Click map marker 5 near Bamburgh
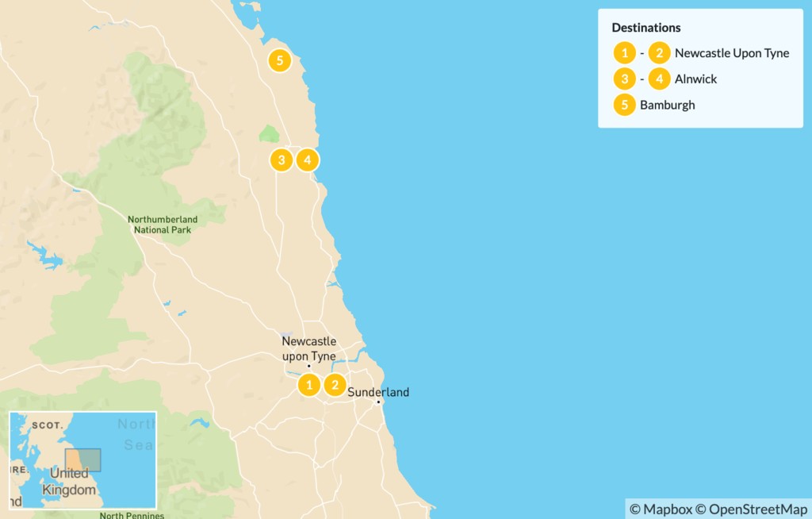Viewport: 812px width, 519px height. [x=280, y=60]
